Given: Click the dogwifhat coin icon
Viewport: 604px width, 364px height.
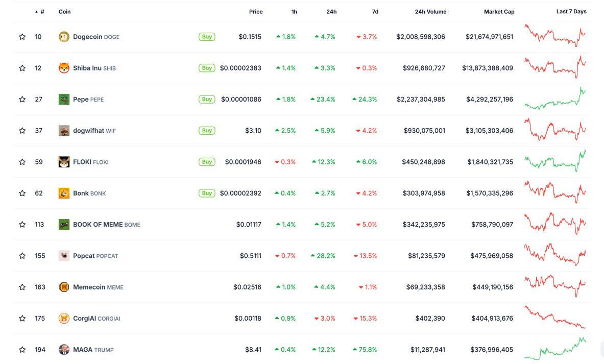Looking at the screenshot, I should click(64, 130).
